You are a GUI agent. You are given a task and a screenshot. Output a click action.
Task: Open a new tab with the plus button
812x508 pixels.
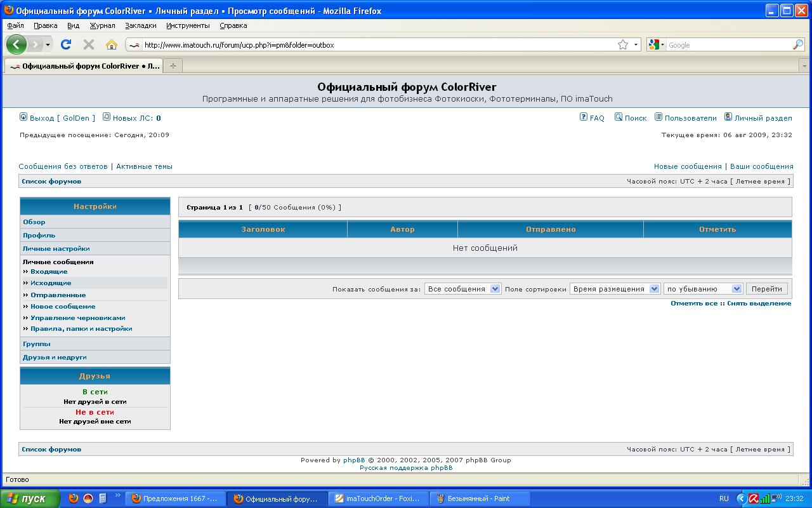coord(173,65)
